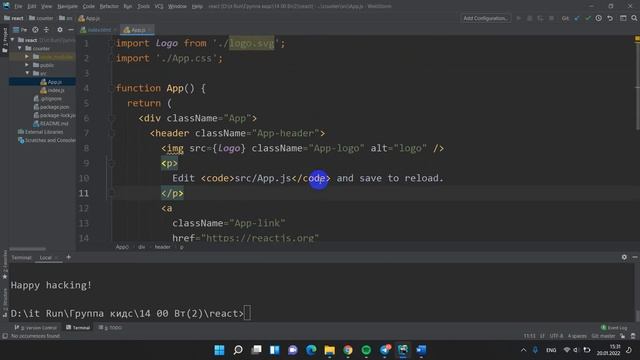640x360 pixels.
Task: Open the Navigate menu
Action: click(x=67, y=6)
